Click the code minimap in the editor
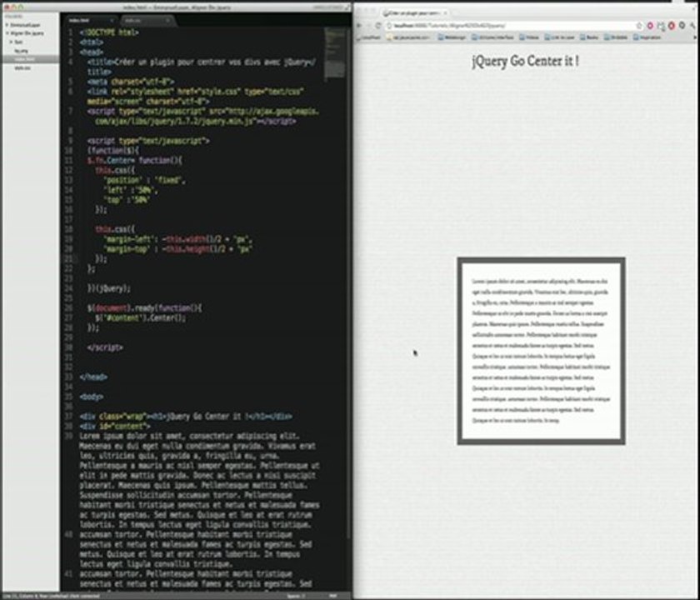Viewport: 700px width, 600px height. point(334,53)
